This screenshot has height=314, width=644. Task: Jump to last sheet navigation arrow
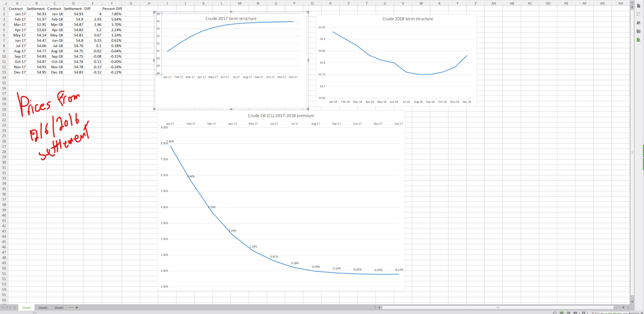pos(15,307)
